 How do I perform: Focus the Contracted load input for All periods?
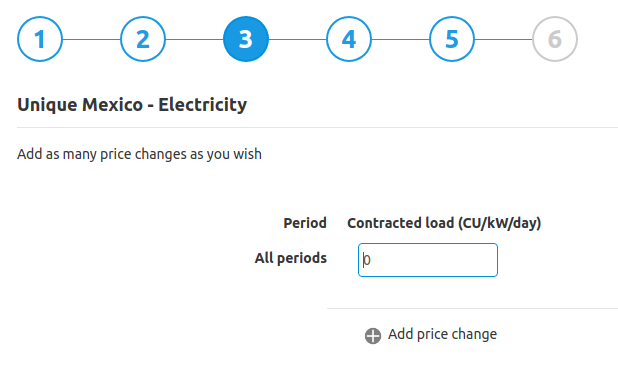(x=428, y=260)
